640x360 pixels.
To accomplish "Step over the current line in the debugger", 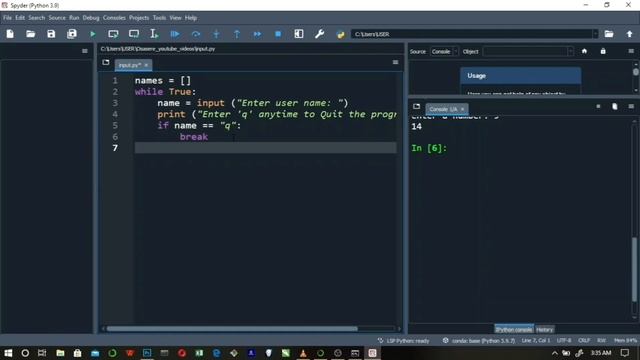I will pyautogui.click(x=196, y=34).
